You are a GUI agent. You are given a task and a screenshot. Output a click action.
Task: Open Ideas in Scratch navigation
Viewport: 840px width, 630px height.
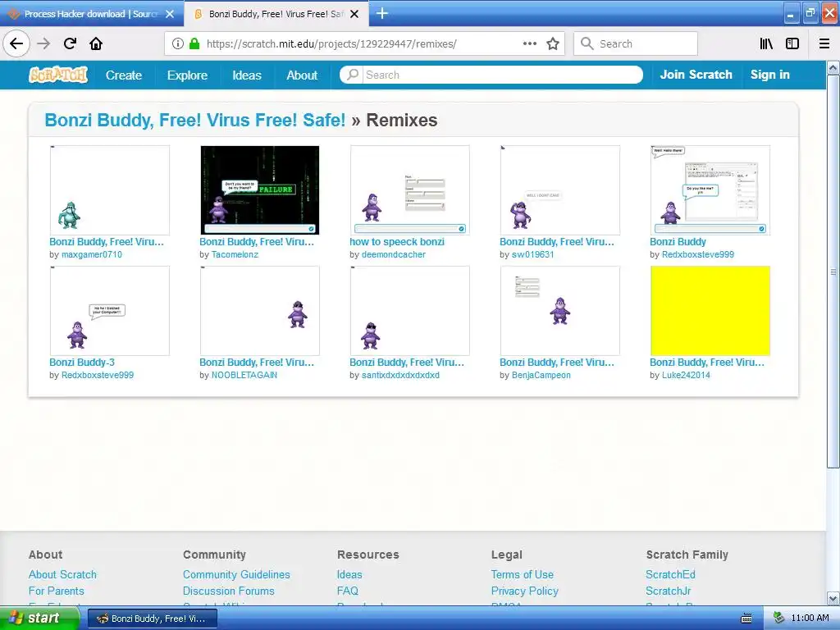point(247,75)
